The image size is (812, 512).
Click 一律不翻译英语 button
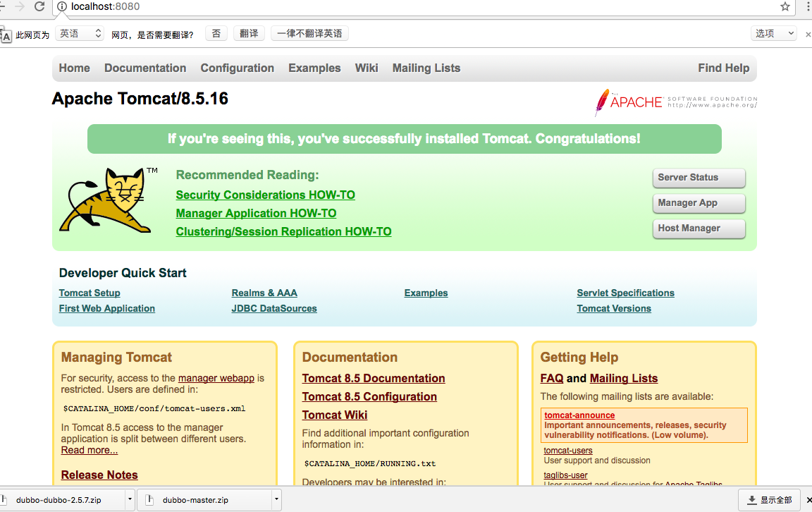click(309, 34)
